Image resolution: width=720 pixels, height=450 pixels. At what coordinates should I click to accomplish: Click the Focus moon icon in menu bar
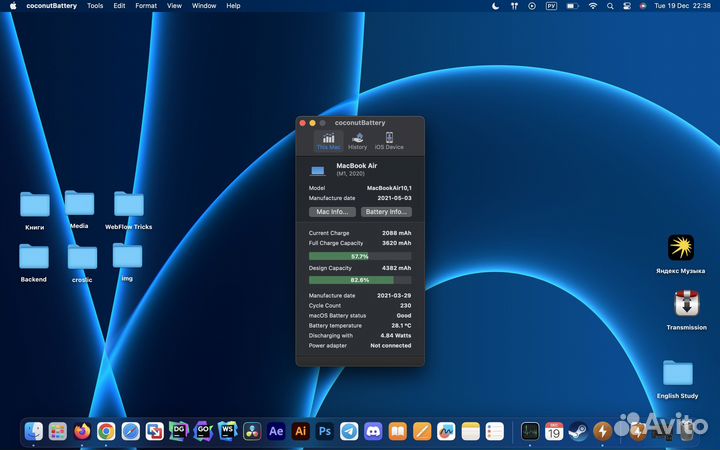[495, 6]
